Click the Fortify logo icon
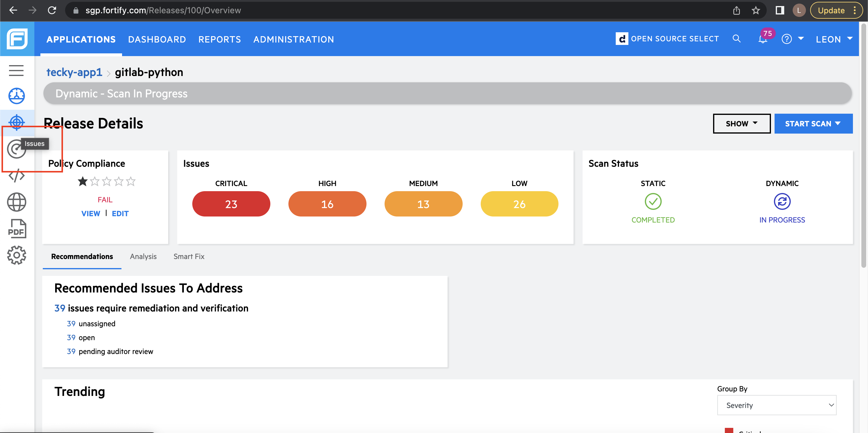The height and width of the screenshot is (433, 868). click(17, 39)
